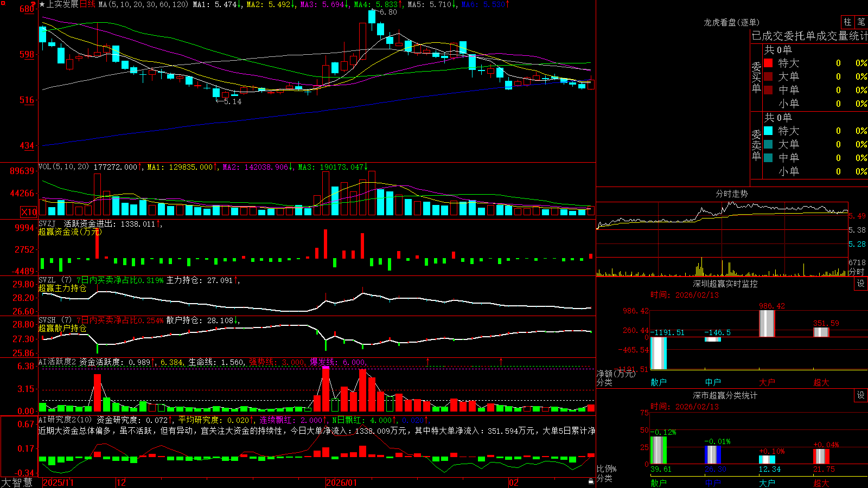Jump to 2025/11 on the timeline
868x488 pixels.
click(x=58, y=483)
